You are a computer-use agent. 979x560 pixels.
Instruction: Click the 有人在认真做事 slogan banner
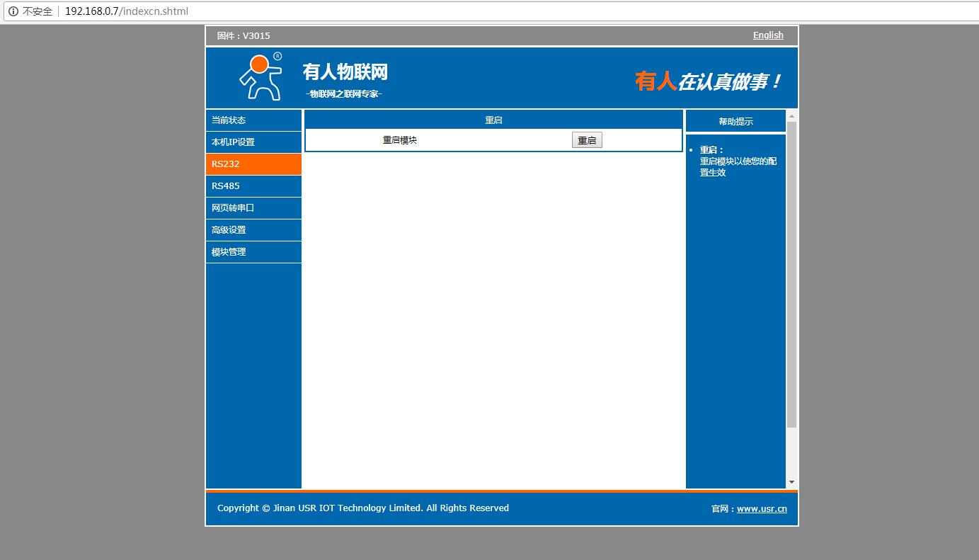[708, 81]
